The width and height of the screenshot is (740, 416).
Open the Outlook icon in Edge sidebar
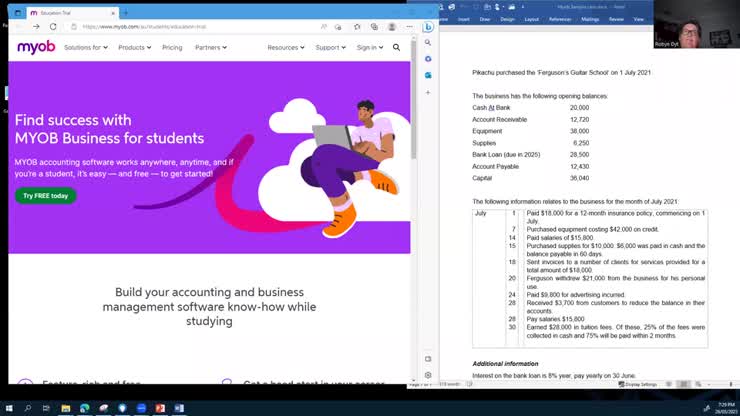(x=428, y=75)
